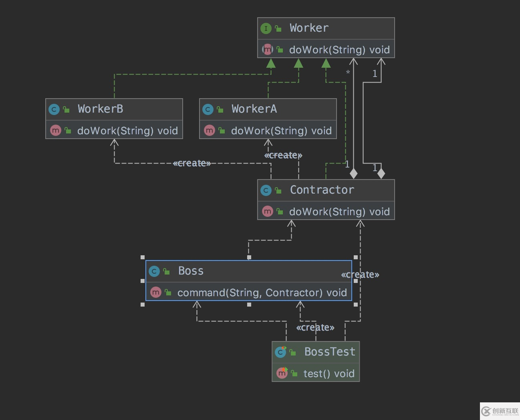Click the public lock icon next to the Contractor title

coord(278,191)
